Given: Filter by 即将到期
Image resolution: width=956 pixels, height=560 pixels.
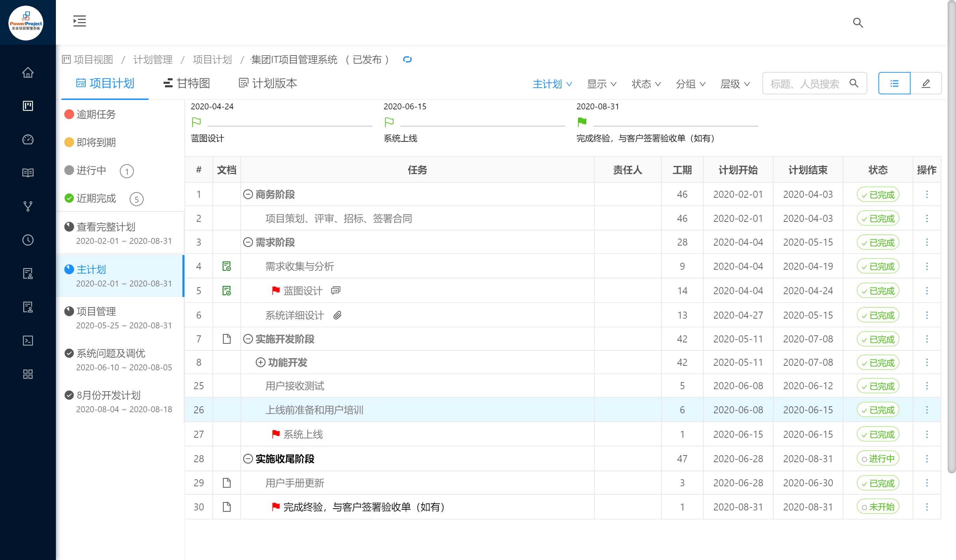Looking at the screenshot, I should (x=90, y=142).
